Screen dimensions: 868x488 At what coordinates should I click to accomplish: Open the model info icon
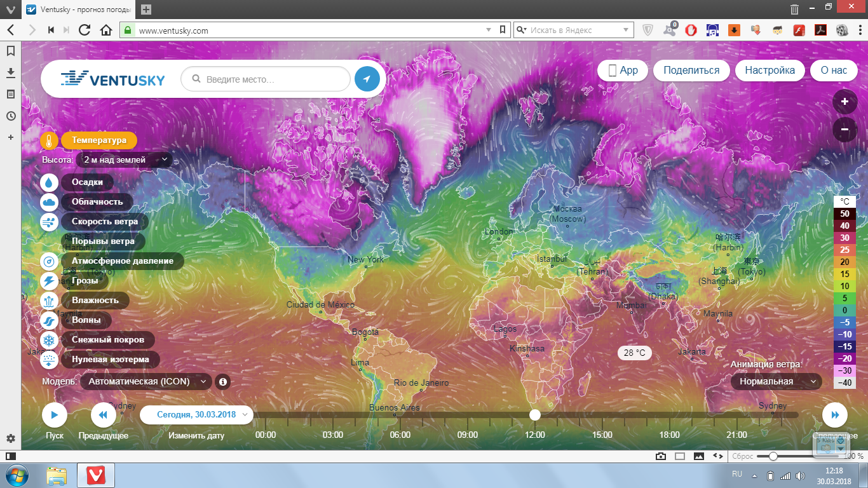click(x=222, y=382)
